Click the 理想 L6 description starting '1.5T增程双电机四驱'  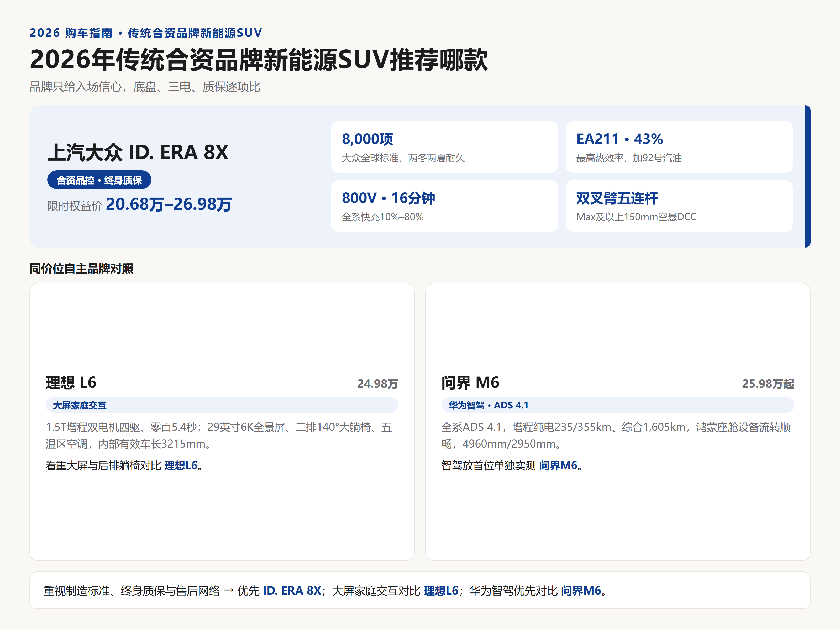[219, 435]
